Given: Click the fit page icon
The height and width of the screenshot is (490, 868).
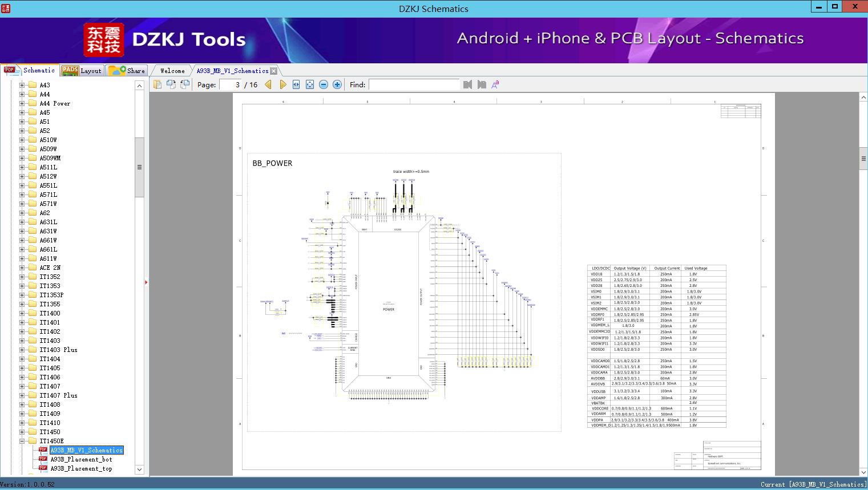Looking at the screenshot, I should [310, 84].
